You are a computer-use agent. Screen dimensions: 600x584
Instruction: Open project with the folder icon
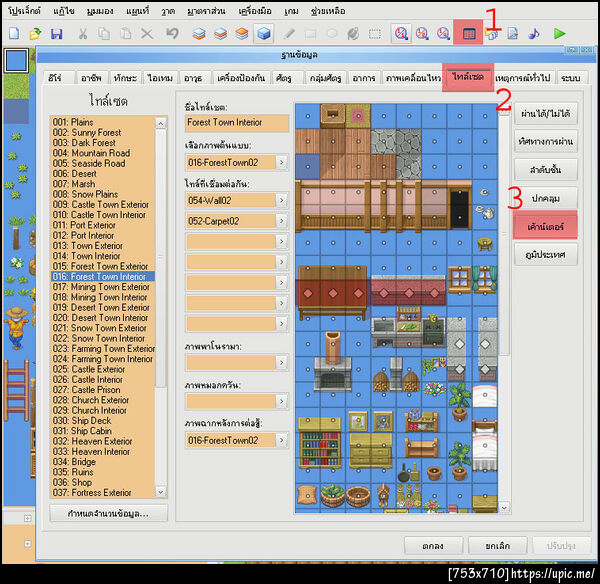pos(35,34)
